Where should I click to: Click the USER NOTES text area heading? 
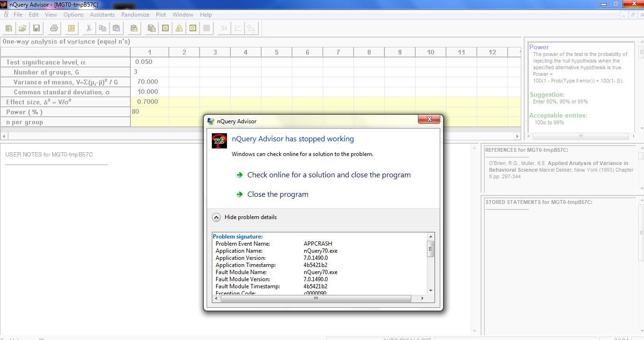49,155
